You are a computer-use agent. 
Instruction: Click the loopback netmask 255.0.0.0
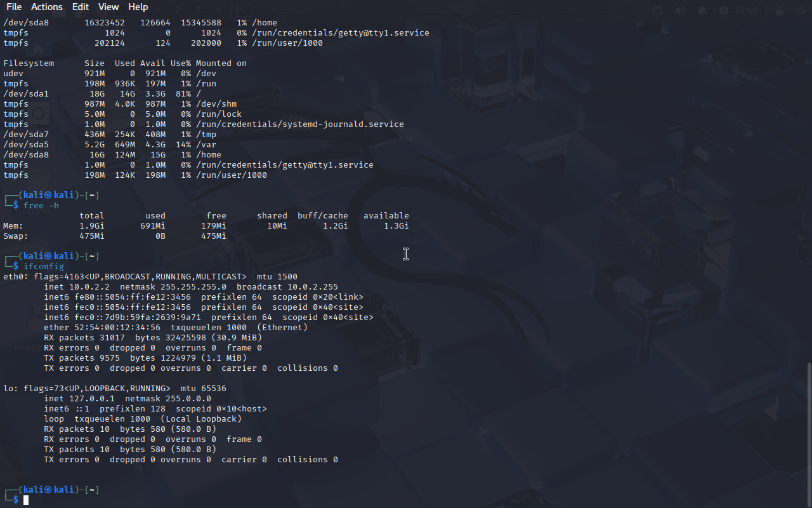pos(186,399)
